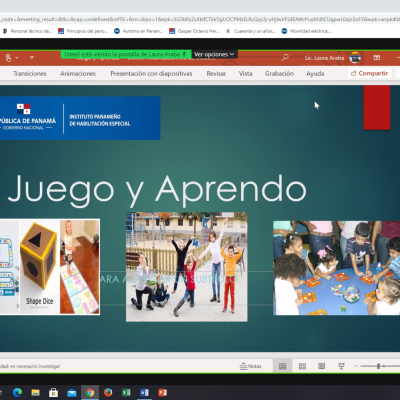Viewport: 400px width, 400px height.
Task: Open PowerPoint from taskbar
Action: (x=162, y=392)
